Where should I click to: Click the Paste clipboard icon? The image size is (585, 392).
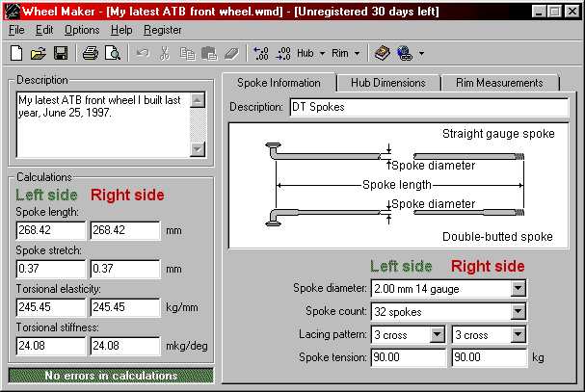click(209, 53)
